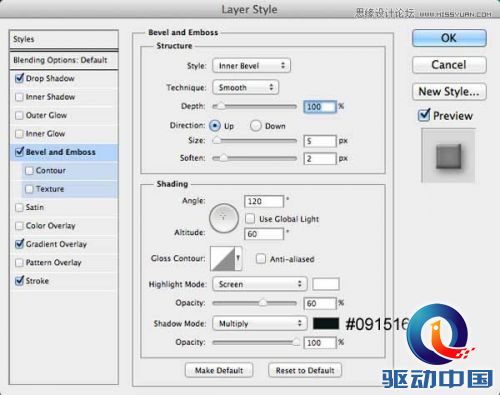
Task: Check Use Global Light option
Action: click(x=250, y=219)
